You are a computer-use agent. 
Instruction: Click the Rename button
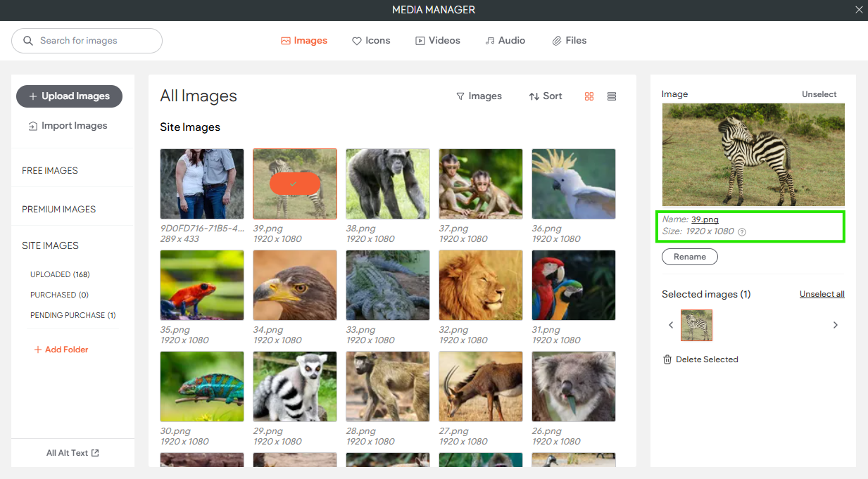[x=690, y=257]
